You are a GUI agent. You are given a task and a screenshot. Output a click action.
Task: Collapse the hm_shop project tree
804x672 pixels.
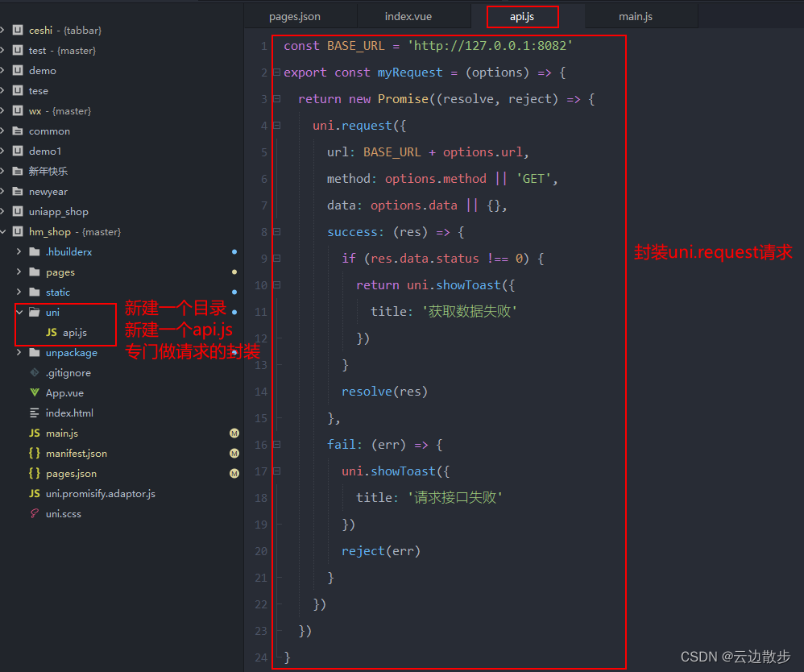tap(3, 232)
